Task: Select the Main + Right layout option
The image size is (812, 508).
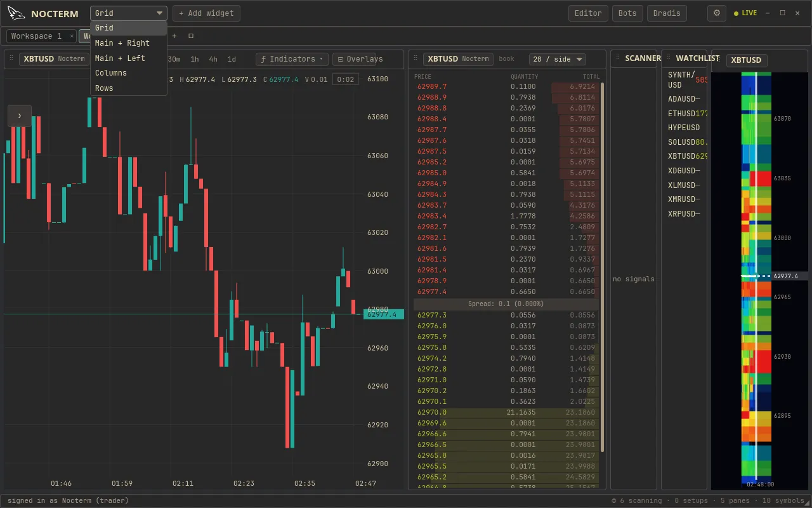Action: tap(129, 43)
